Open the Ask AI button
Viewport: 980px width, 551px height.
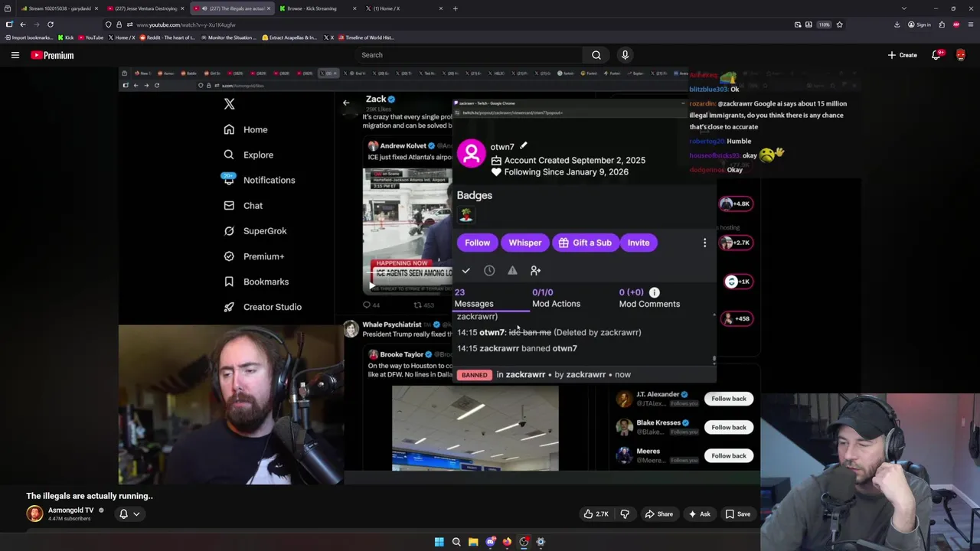(699, 514)
